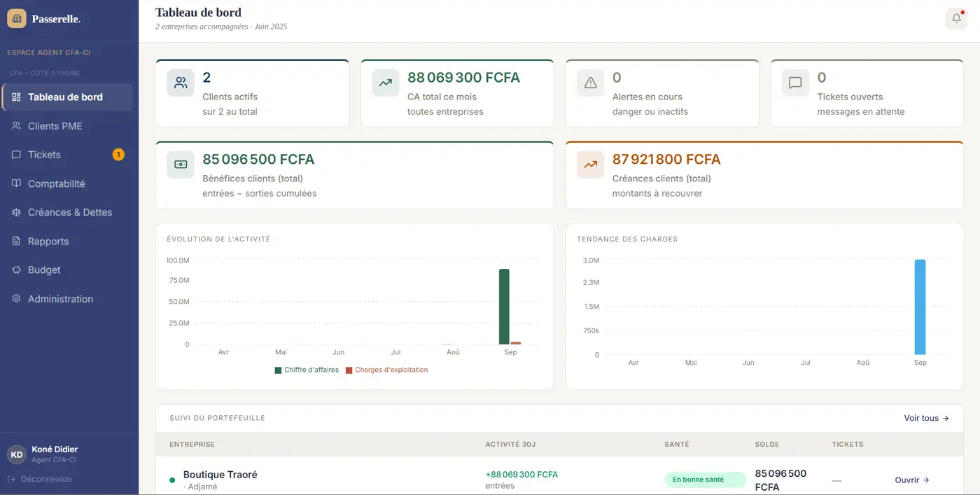Click the blue Sep charges bar
The height and width of the screenshot is (495, 980).
pos(920,307)
